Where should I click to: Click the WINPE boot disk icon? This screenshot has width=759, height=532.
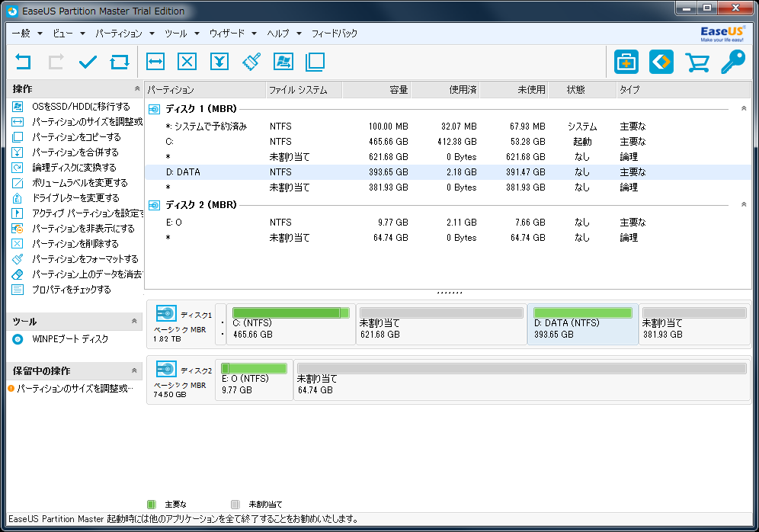18,339
